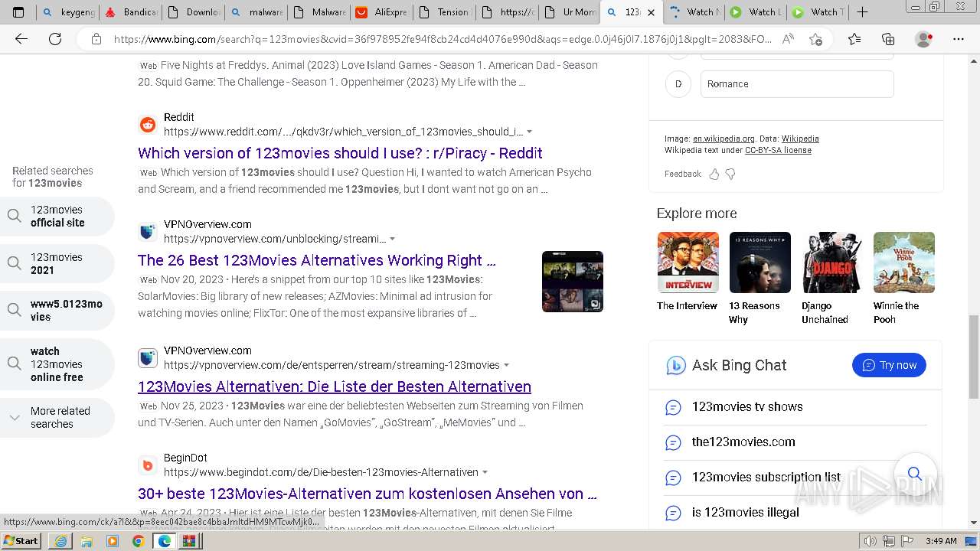Open en.wikipedia.org image source link

724,139
